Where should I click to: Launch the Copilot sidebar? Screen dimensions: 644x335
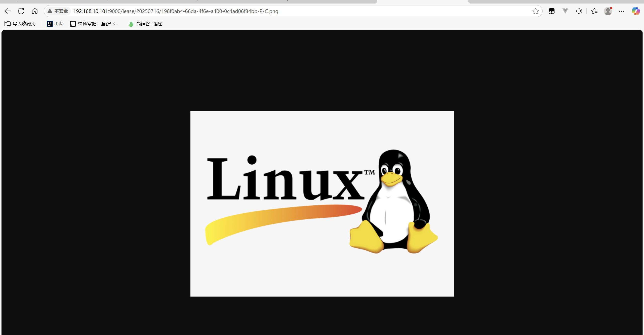(636, 11)
